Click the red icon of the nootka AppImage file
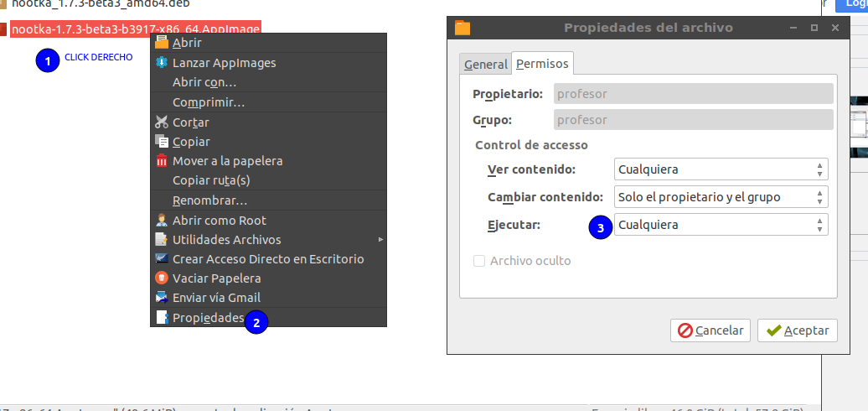This screenshot has width=868, height=411. [3, 29]
